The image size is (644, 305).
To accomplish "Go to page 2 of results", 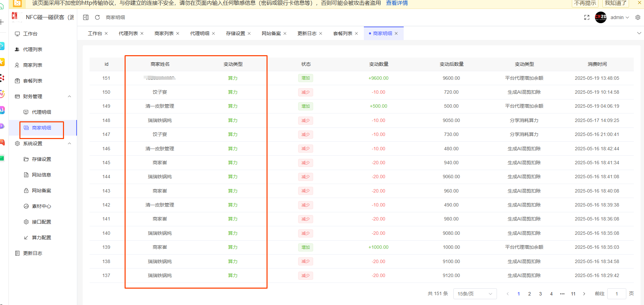I will point(529,294).
